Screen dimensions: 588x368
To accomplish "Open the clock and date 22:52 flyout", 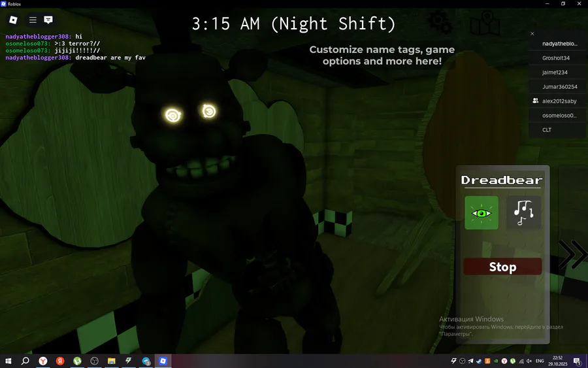I will pyautogui.click(x=558, y=361).
